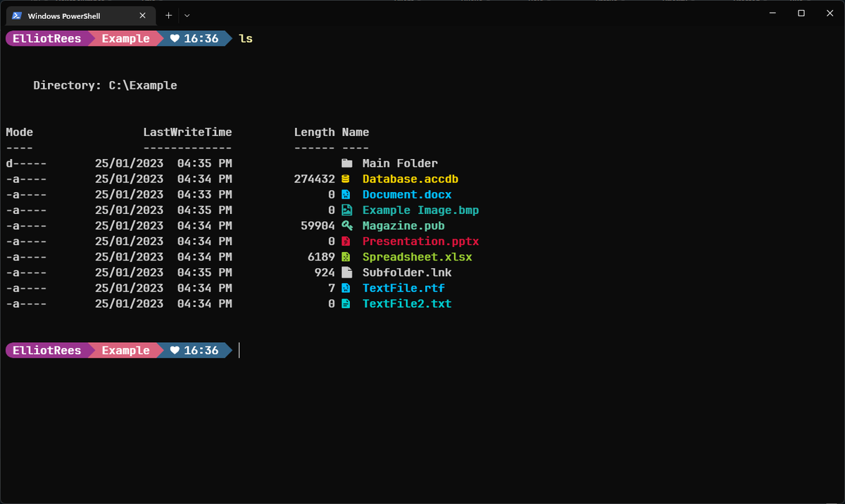Maximize the PowerShell window
This screenshot has height=504, width=845.
(801, 13)
